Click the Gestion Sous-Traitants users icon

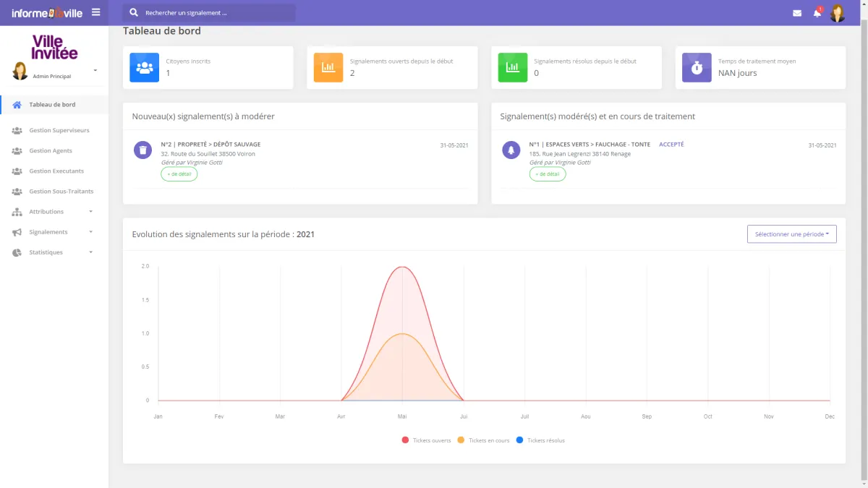click(17, 192)
